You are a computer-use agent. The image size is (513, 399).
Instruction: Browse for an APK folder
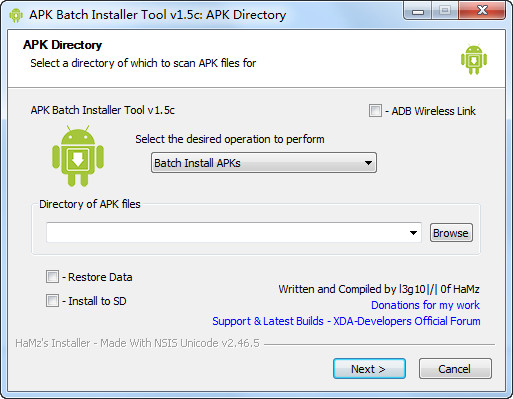451,233
